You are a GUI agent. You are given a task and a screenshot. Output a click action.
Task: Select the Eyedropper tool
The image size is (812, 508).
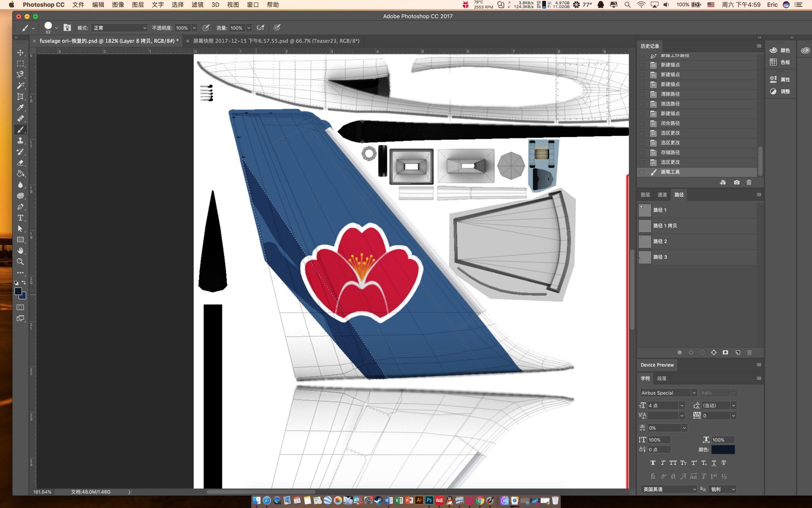(x=20, y=108)
